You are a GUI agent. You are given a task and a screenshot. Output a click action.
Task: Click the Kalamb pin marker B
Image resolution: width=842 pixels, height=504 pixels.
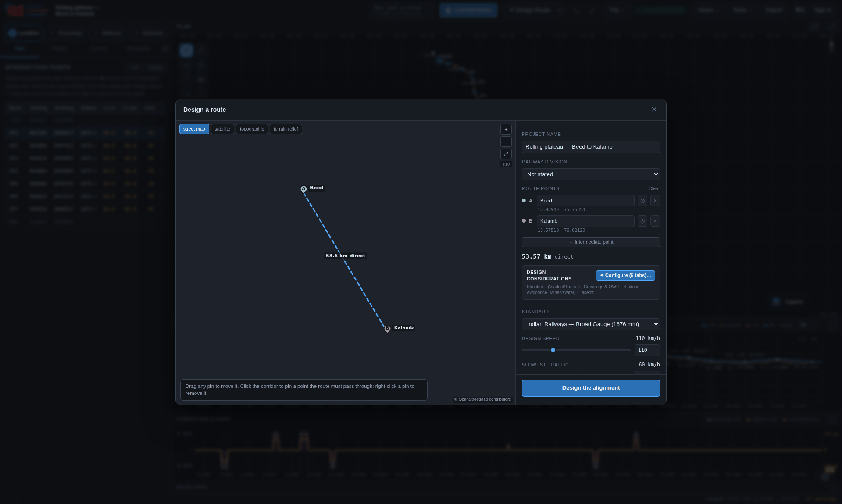tap(387, 329)
